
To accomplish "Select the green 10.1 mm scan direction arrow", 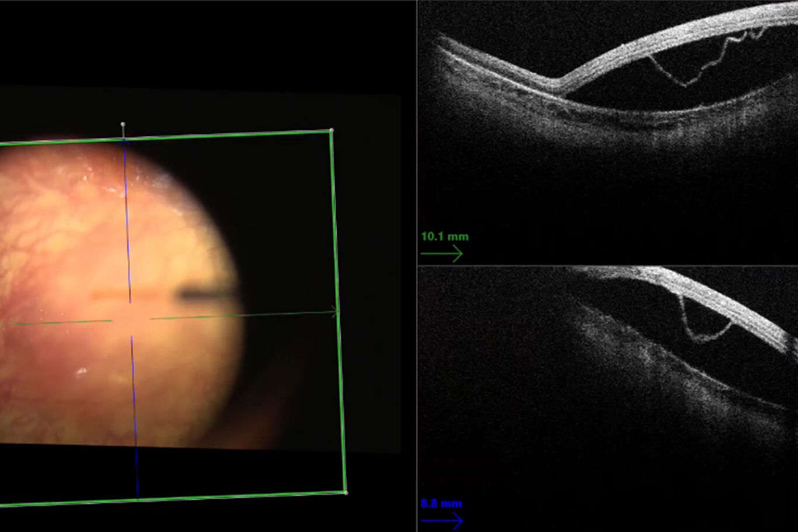I will coord(442,253).
